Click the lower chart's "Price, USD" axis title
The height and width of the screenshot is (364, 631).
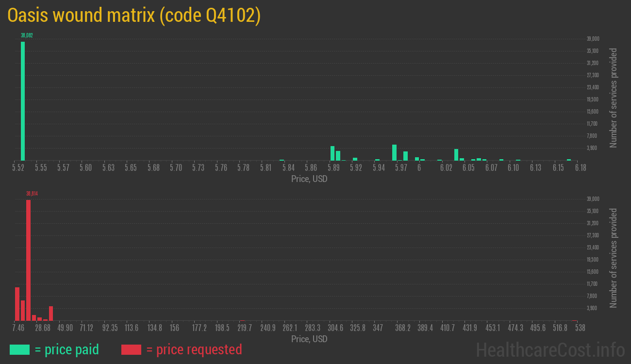point(309,339)
